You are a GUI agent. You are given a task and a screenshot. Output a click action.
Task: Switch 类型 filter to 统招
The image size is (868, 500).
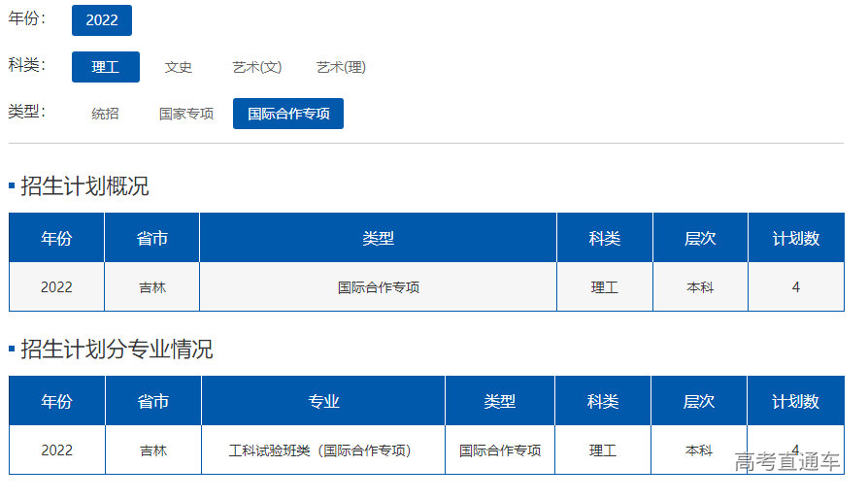click(x=106, y=114)
